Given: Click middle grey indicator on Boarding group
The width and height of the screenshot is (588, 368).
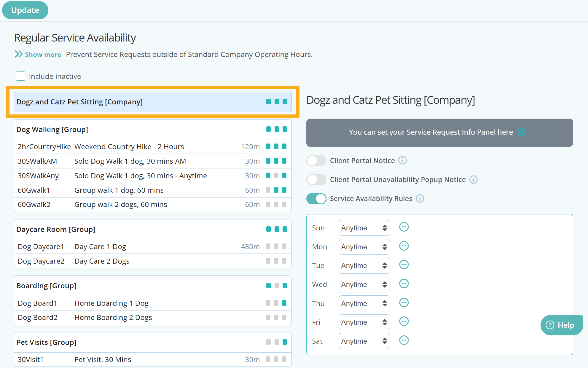Looking at the screenshot, I should click(277, 286).
